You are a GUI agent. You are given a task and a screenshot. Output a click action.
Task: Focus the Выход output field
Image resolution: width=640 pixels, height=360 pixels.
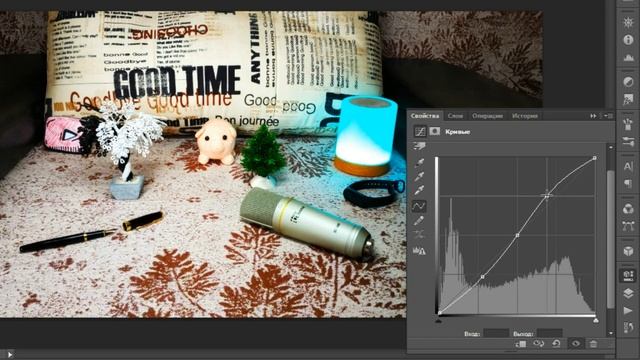click(549, 333)
